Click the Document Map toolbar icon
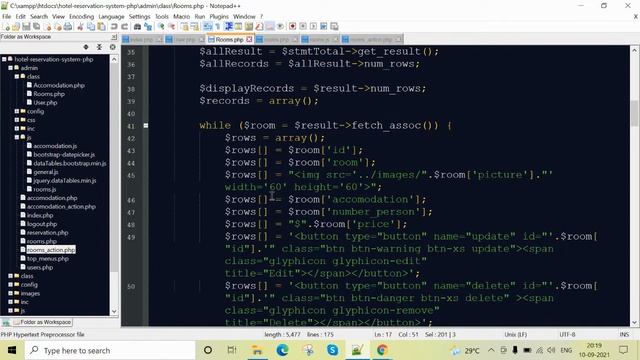 249,27
